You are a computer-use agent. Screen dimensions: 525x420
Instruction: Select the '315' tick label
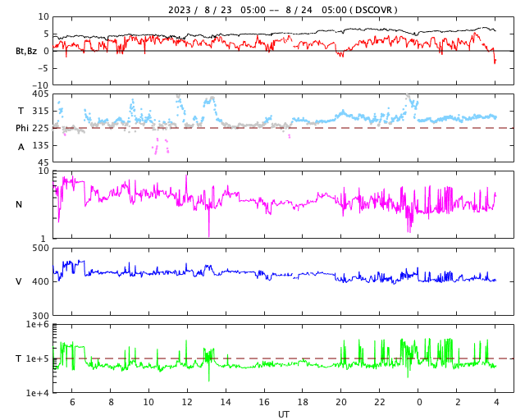[40, 111]
